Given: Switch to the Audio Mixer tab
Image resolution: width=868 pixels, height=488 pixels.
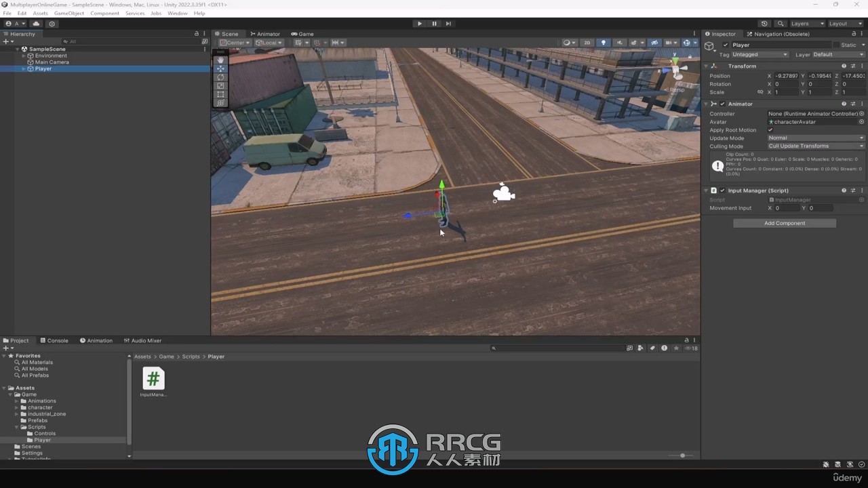Looking at the screenshot, I should pos(142,341).
